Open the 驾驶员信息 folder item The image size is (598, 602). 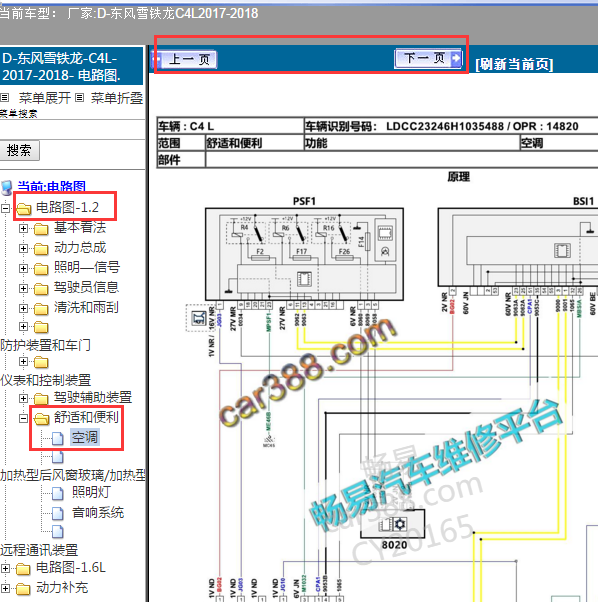click(86, 287)
